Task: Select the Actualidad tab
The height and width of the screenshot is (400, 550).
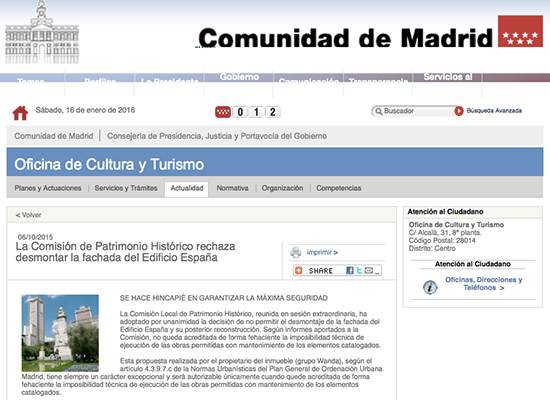Action: tap(187, 188)
